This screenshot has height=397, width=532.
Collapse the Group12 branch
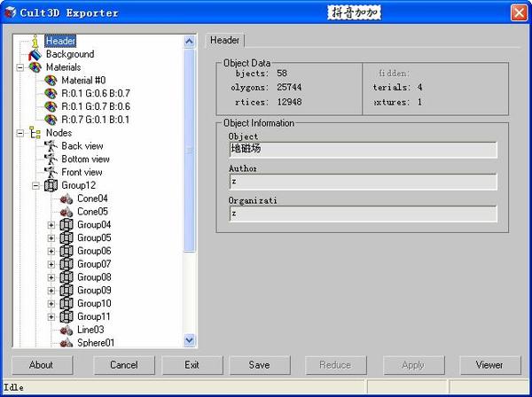click(x=35, y=186)
